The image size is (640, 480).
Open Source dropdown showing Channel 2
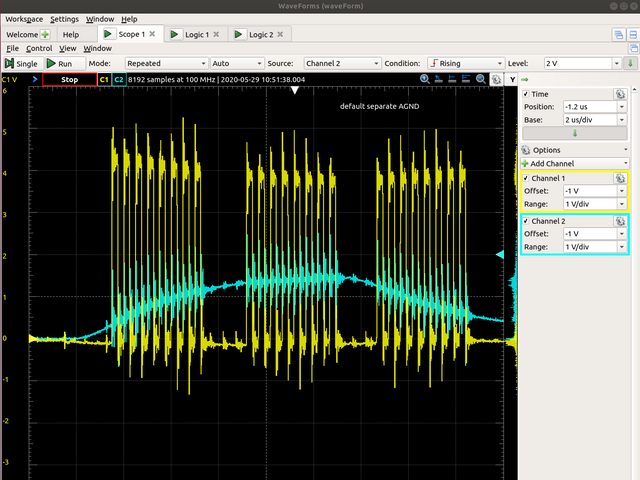[x=342, y=64]
